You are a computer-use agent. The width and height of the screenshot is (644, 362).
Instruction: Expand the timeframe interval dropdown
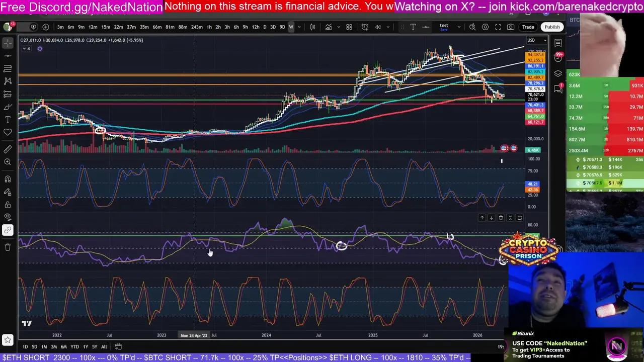[300, 27]
